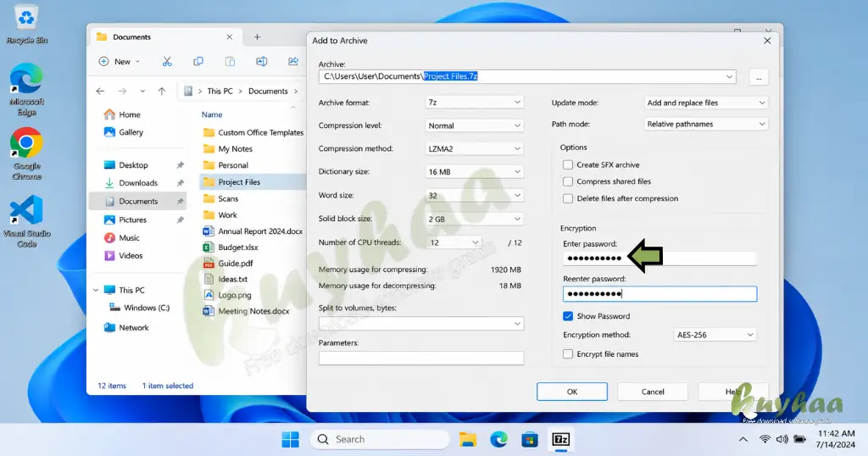Viewport: 868px width, 456px height.
Task: Browse for archive path with ellipsis button
Action: point(759,77)
